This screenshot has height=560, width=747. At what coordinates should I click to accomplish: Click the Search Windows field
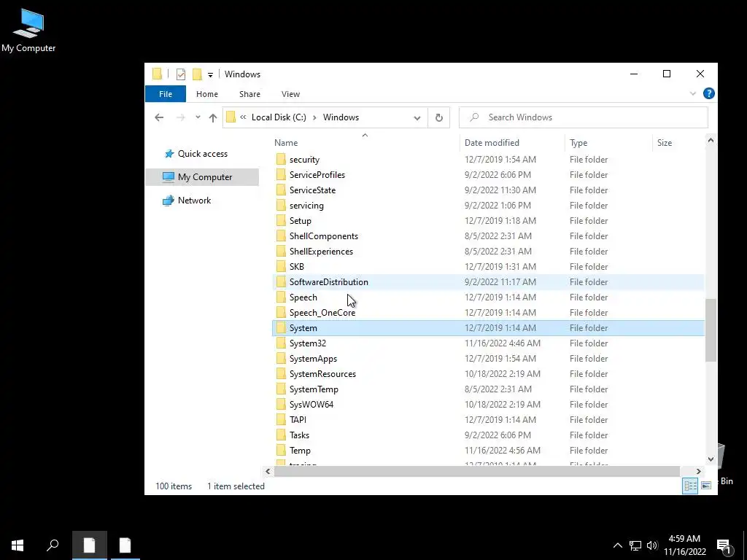(x=583, y=117)
